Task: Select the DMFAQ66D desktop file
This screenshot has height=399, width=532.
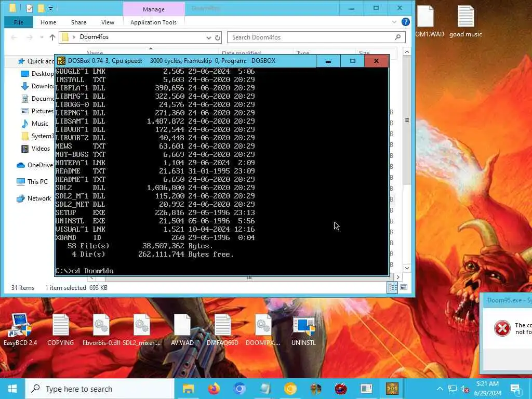Action: point(222,329)
